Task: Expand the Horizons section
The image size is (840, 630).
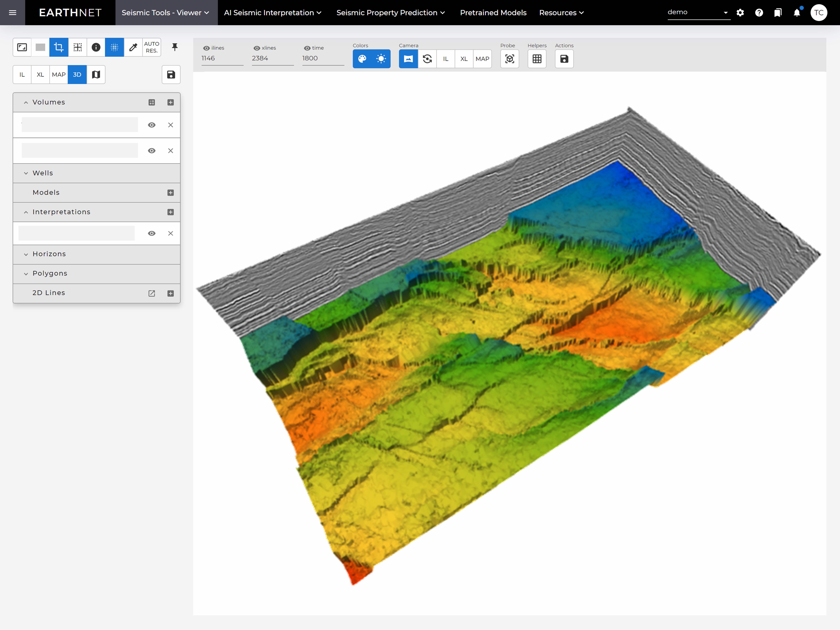Action: (x=26, y=254)
